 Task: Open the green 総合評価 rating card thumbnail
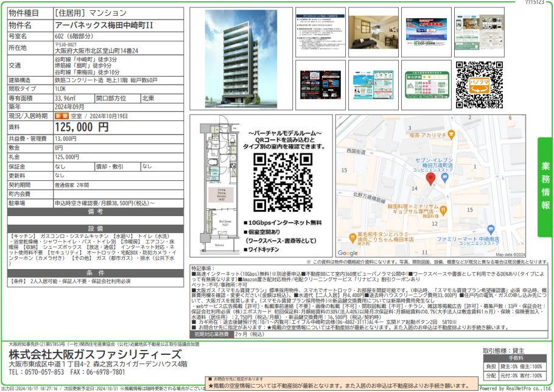[426, 85]
